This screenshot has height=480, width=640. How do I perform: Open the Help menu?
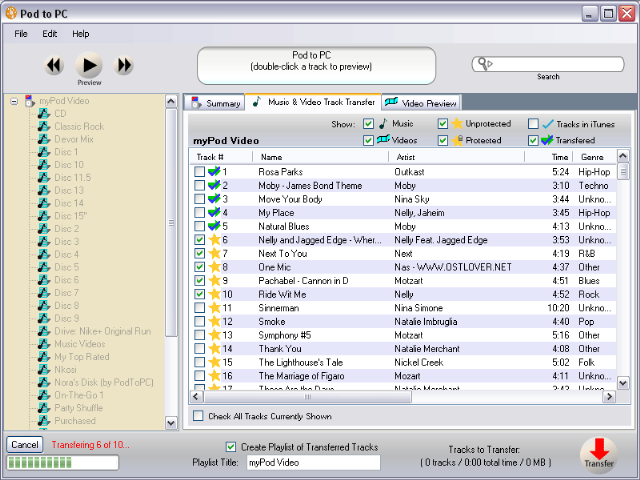pos(80,34)
